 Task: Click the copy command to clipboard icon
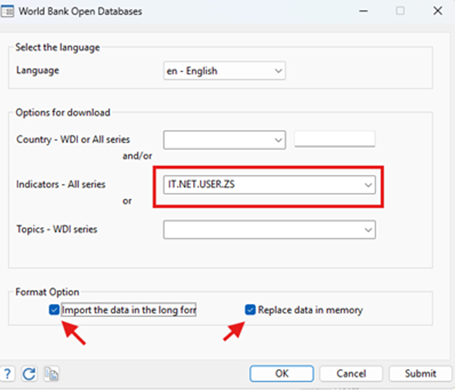(x=52, y=374)
